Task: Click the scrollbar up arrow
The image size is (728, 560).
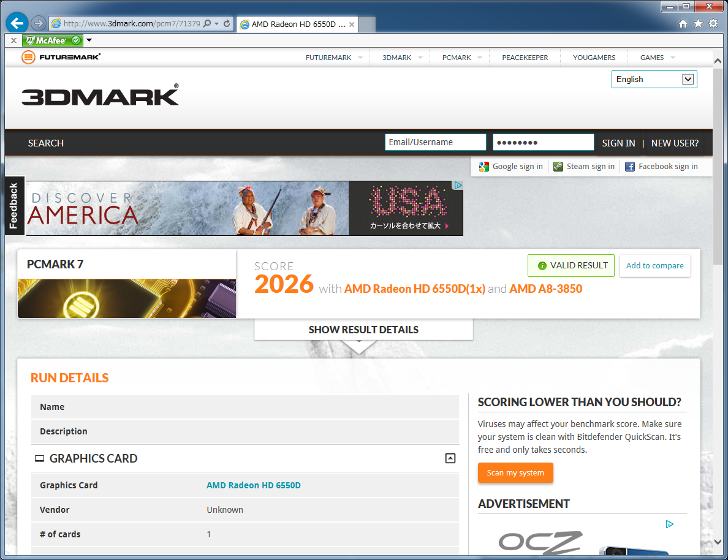Action: (718, 61)
